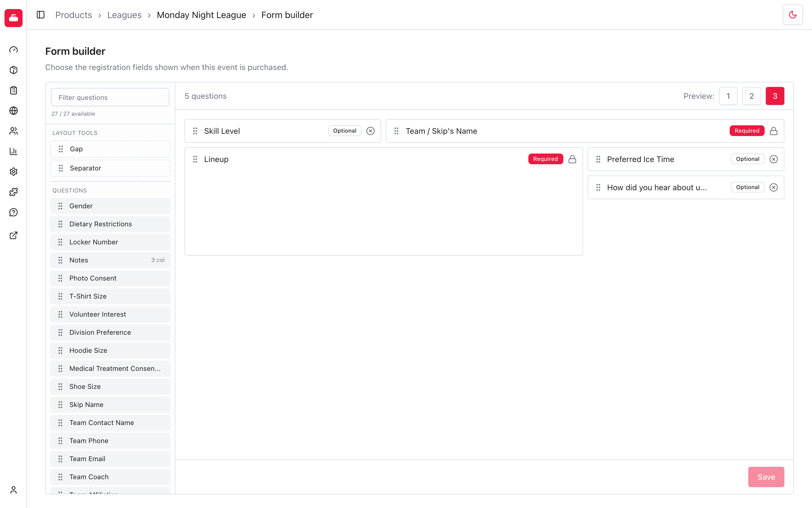This screenshot has width=812, height=508.
Task: Open the members people icon in sidebar
Action: tap(14, 131)
